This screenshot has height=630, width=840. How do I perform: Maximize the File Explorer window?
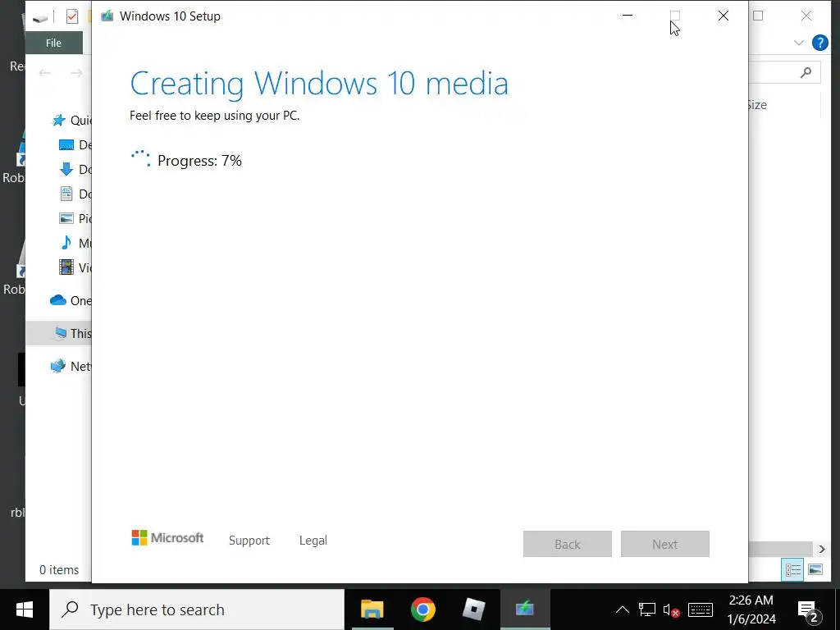click(758, 16)
